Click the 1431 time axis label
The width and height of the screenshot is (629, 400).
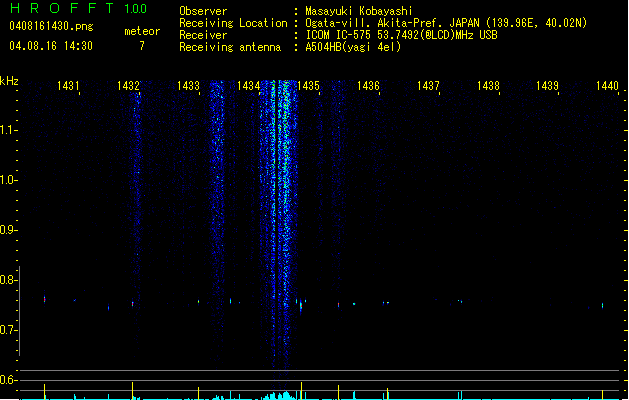pos(68,86)
